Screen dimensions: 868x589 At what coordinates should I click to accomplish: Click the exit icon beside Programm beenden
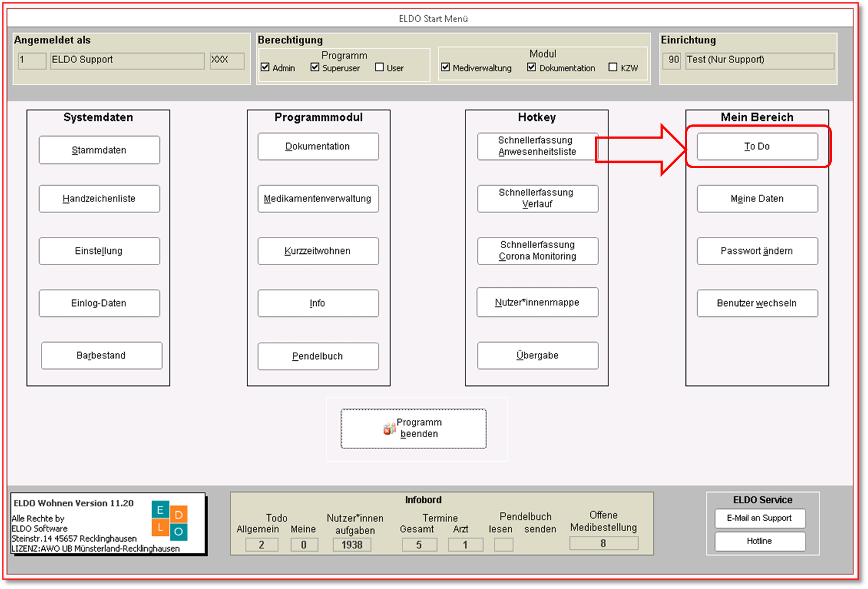point(389,429)
